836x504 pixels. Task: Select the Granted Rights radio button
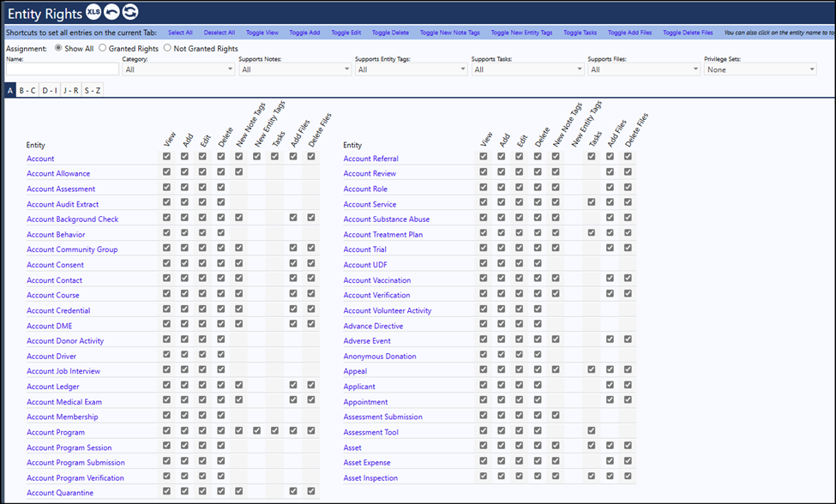[x=102, y=48]
